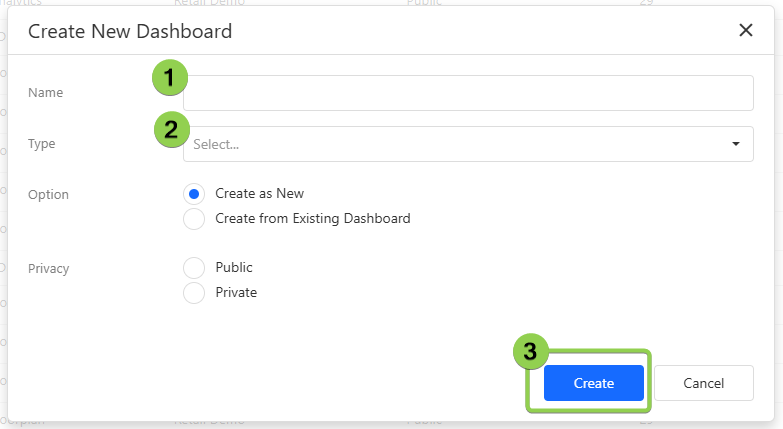Click the Cancel button
Image resolution: width=783 pixels, height=429 pixels.
703,383
